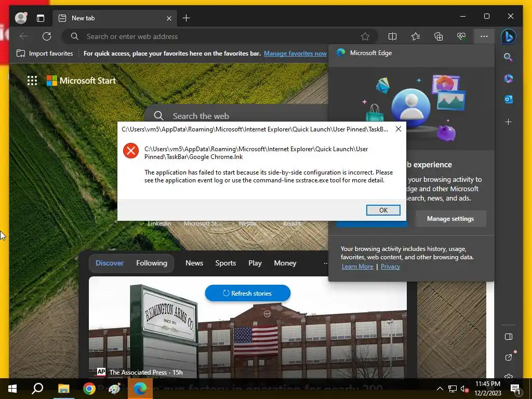Click Manage settings button

coord(450,219)
